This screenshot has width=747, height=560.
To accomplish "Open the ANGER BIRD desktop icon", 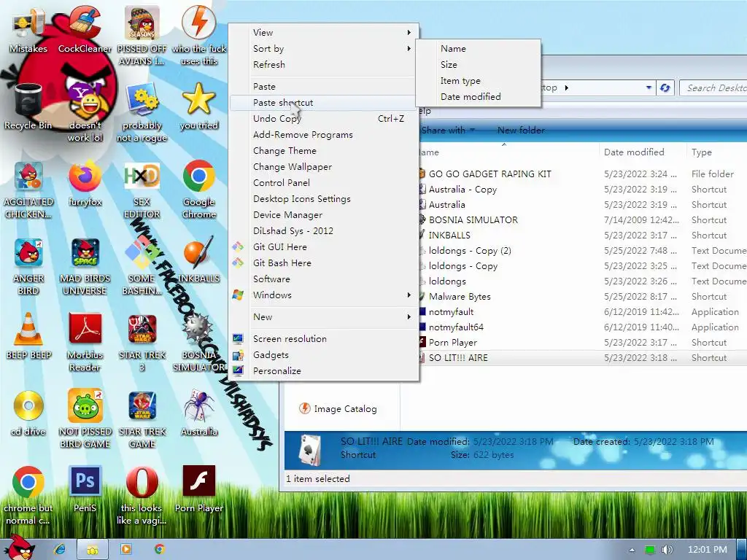I will [28, 265].
